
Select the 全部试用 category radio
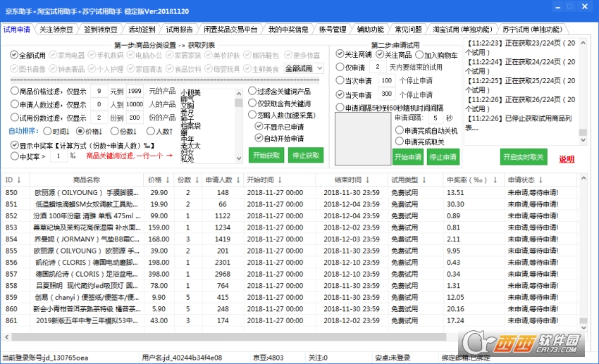click(x=28, y=56)
